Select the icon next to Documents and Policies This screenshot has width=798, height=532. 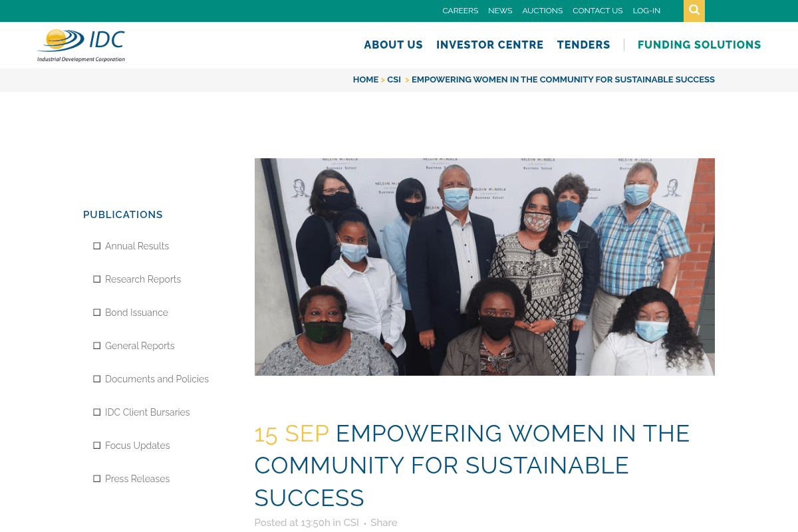pyautogui.click(x=97, y=378)
